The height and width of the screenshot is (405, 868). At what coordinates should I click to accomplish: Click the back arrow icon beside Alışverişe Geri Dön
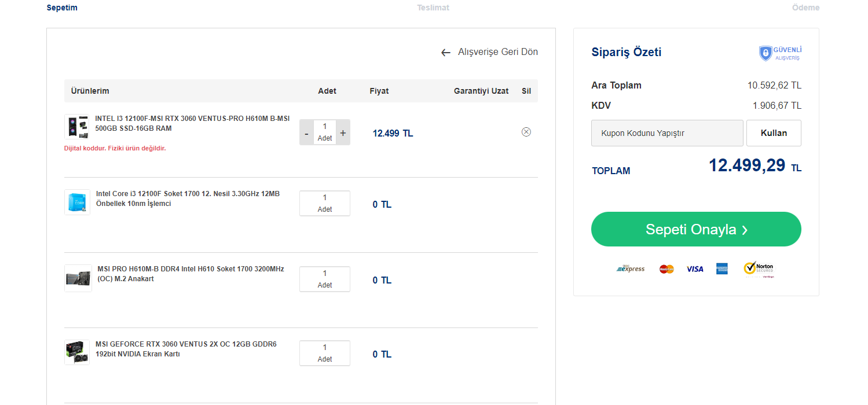click(x=445, y=53)
